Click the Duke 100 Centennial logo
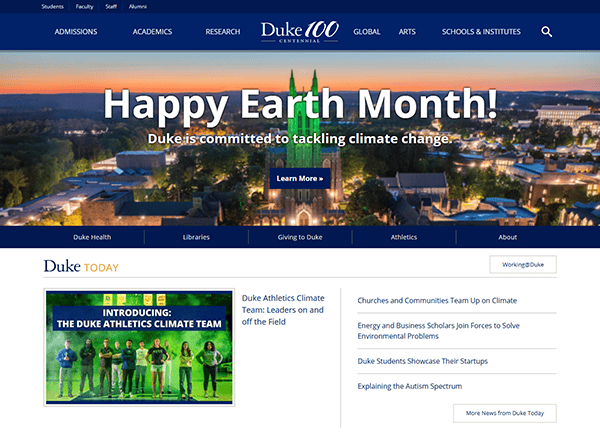Image resolution: width=600 pixels, height=434 pixels. pyautogui.click(x=300, y=32)
